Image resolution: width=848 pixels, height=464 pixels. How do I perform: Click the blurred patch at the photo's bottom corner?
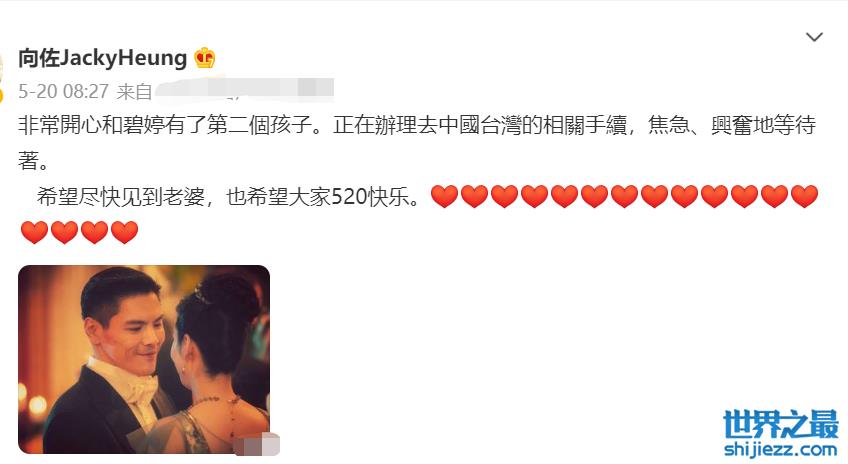pos(257,444)
